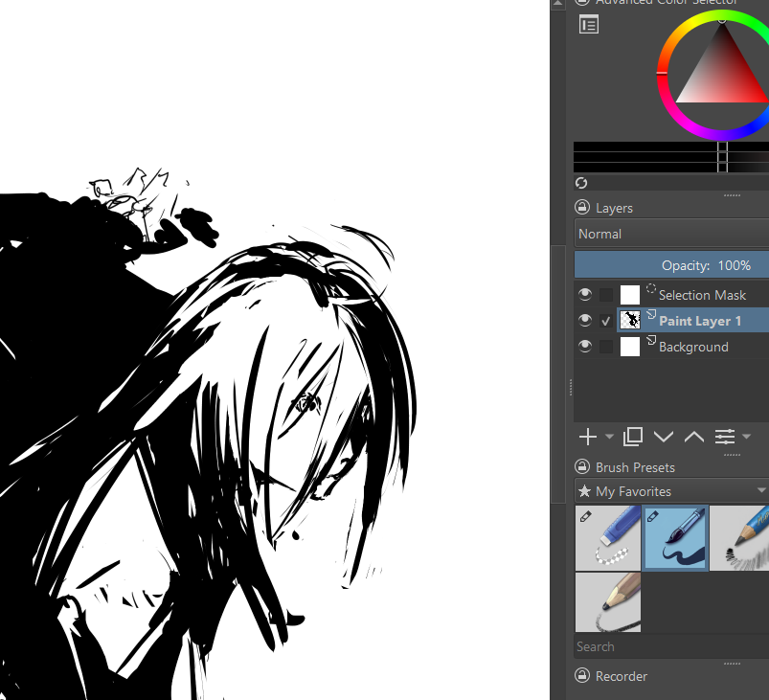Adjust the layer Opacity slider
This screenshot has height=700, width=769.
671,265
